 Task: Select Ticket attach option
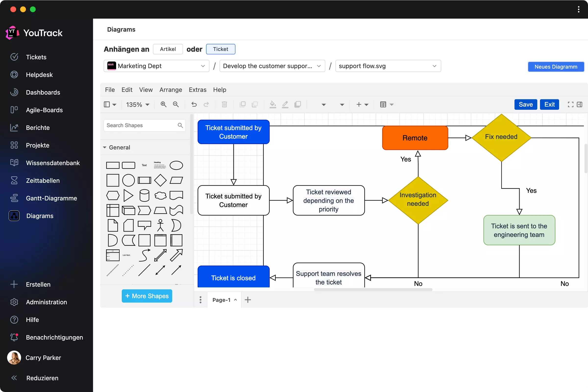(220, 49)
